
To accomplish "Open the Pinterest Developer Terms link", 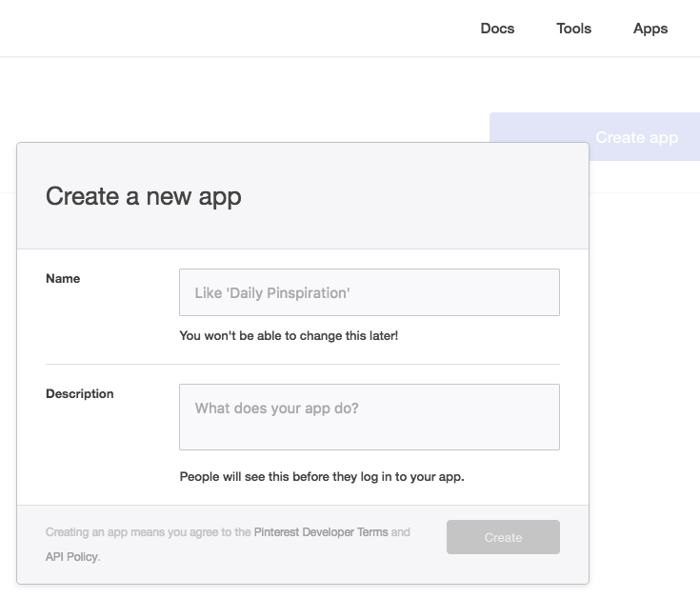I will (x=321, y=532).
